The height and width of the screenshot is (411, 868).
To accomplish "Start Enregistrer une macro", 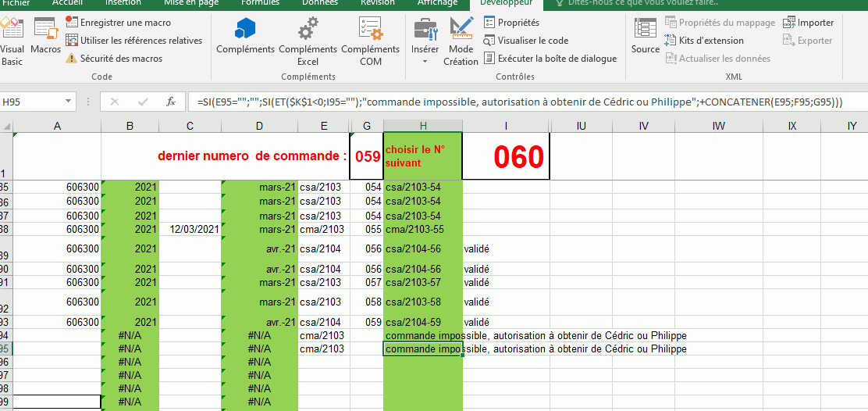I will click(118, 23).
